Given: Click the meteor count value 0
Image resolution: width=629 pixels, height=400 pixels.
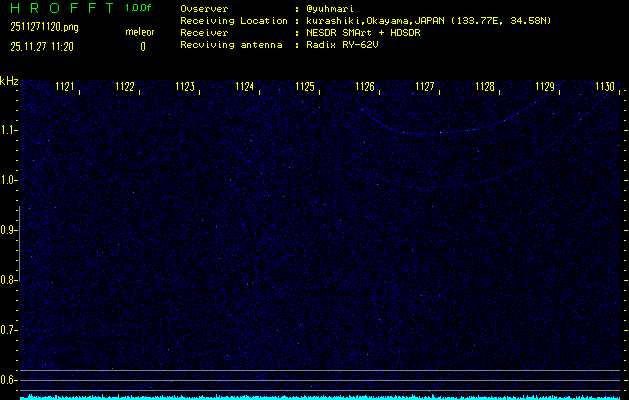Looking at the screenshot, I should [142, 46].
